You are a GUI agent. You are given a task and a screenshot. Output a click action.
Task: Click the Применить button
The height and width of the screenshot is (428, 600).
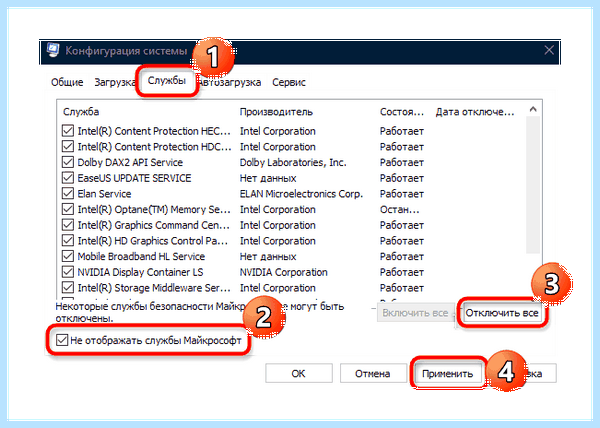coord(448,373)
